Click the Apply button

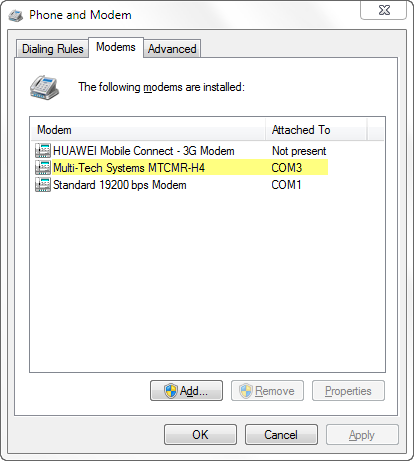tap(362, 435)
